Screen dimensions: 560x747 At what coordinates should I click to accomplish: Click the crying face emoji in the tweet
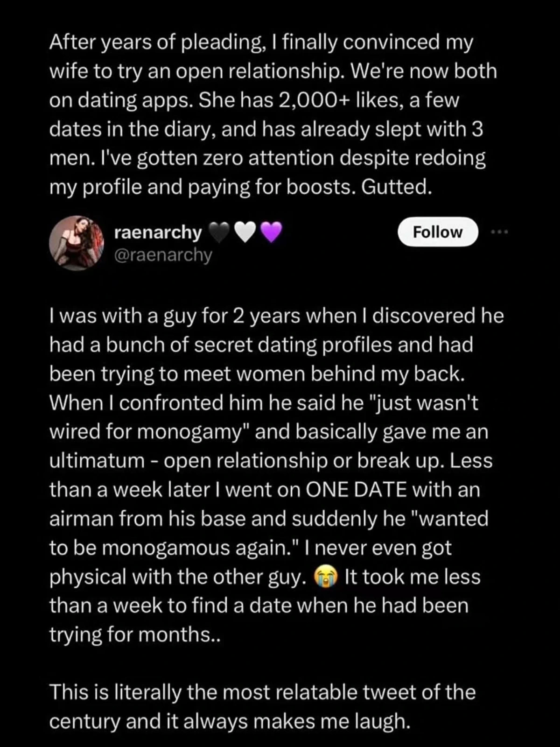click(323, 577)
